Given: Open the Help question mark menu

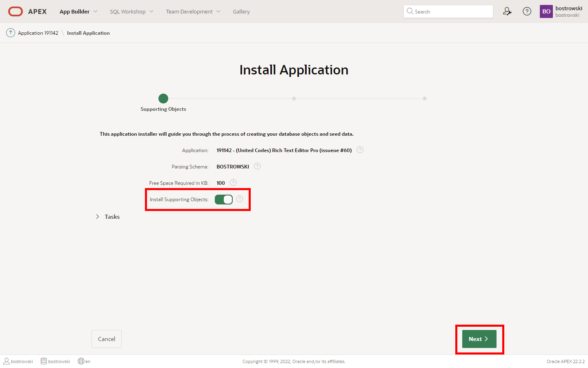Looking at the screenshot, I should click(x=527, y=11).
